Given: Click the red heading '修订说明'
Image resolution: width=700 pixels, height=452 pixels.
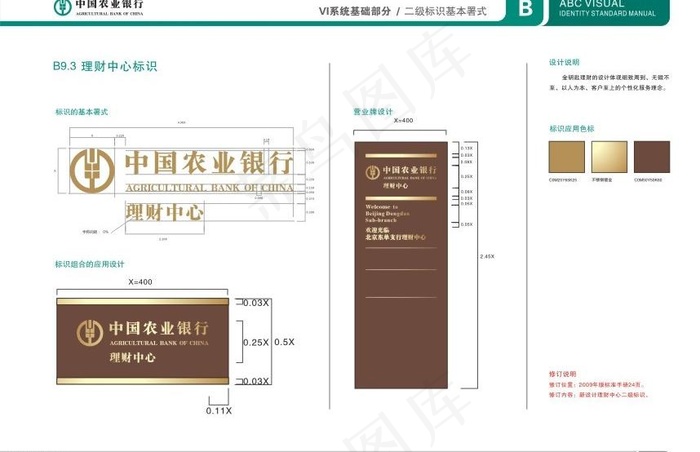Looking at the screenshot, I should 562,374.
